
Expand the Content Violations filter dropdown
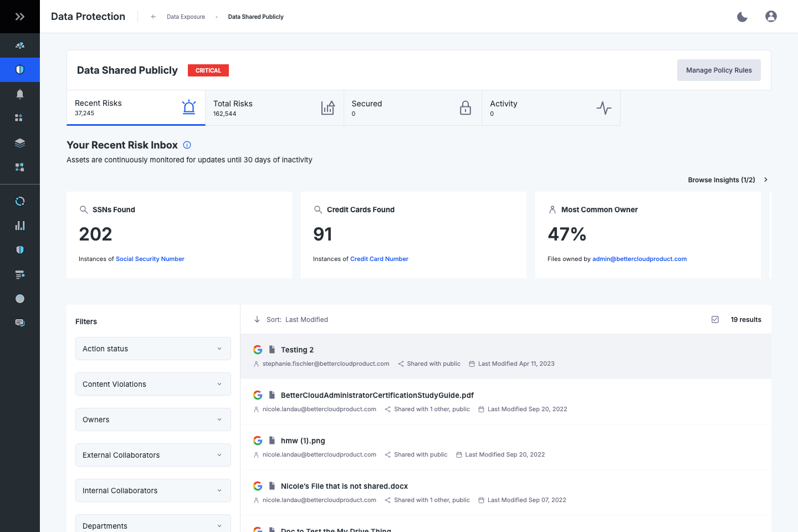pos(153,384)
